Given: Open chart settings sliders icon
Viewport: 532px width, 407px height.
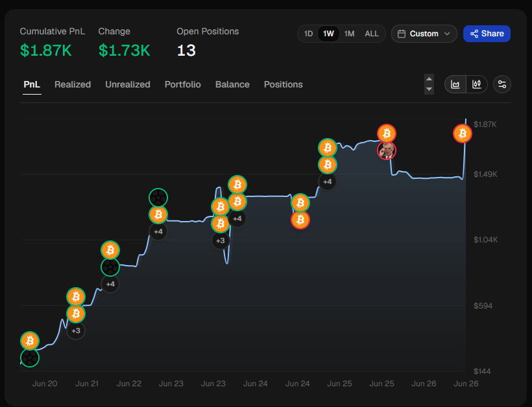Looking at the screenshot, I should [x=502, y=84].
